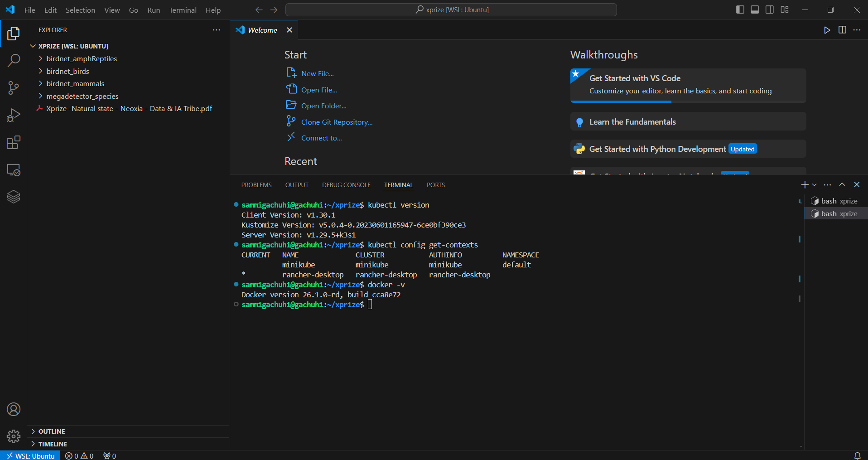Toggle the secondary side bar

click(x=770, y=10)
